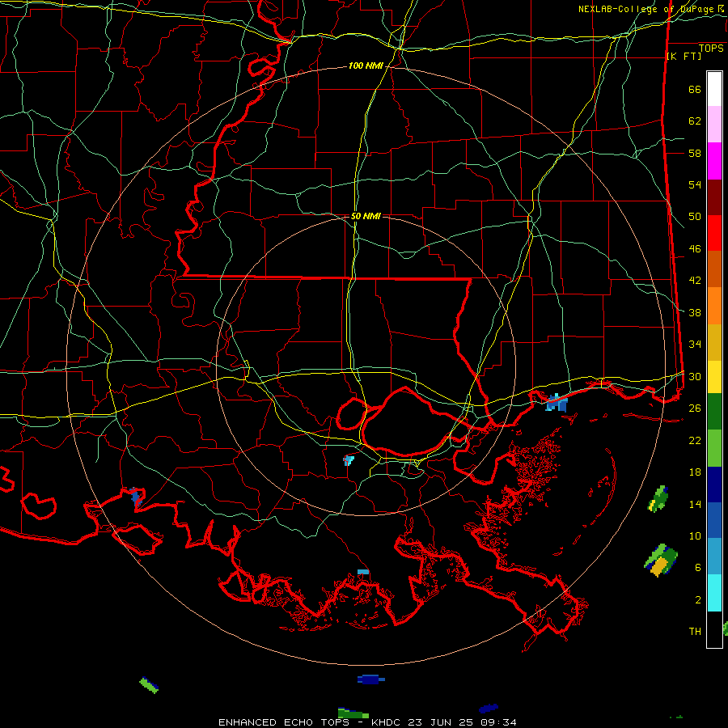Click the legend value 46
The image size is (728, 728).
(695, 249)
